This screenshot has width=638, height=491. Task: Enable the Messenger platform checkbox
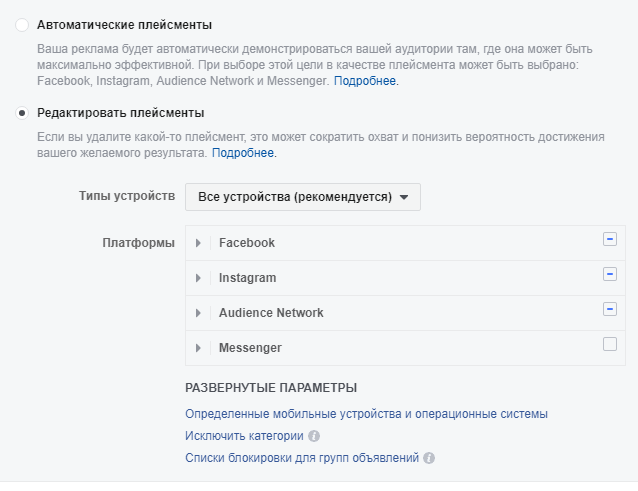tap(610, 344)
